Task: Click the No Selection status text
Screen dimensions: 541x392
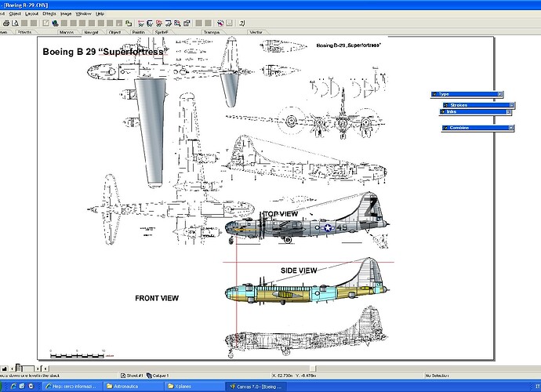Action: tap(437, 376)
